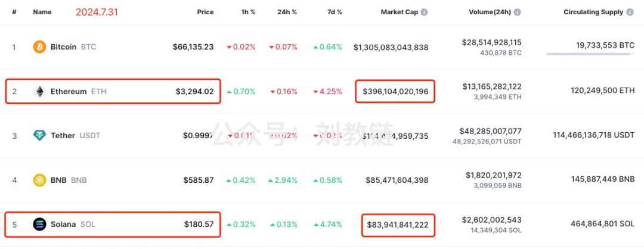Click Bitcoin supply 19,733,553 BTC
Screen dimensions: 644x249
click(605, 45)
